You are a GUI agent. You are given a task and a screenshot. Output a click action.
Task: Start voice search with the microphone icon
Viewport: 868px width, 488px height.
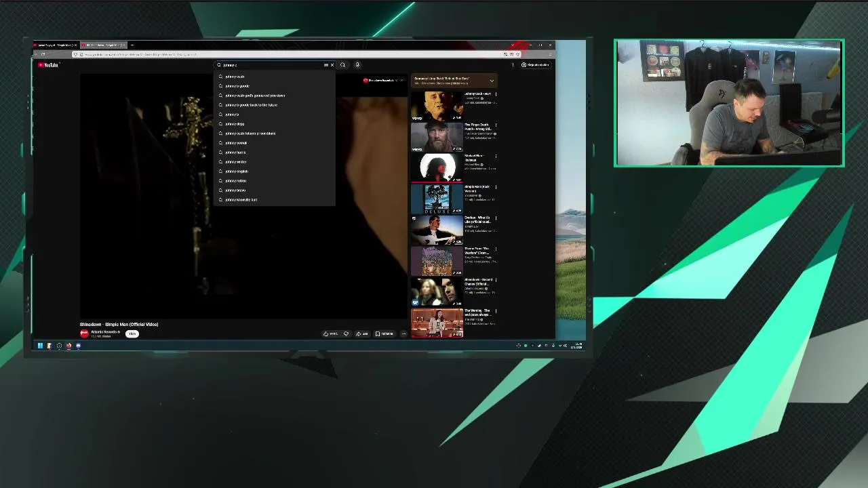(x=357, y=65)
